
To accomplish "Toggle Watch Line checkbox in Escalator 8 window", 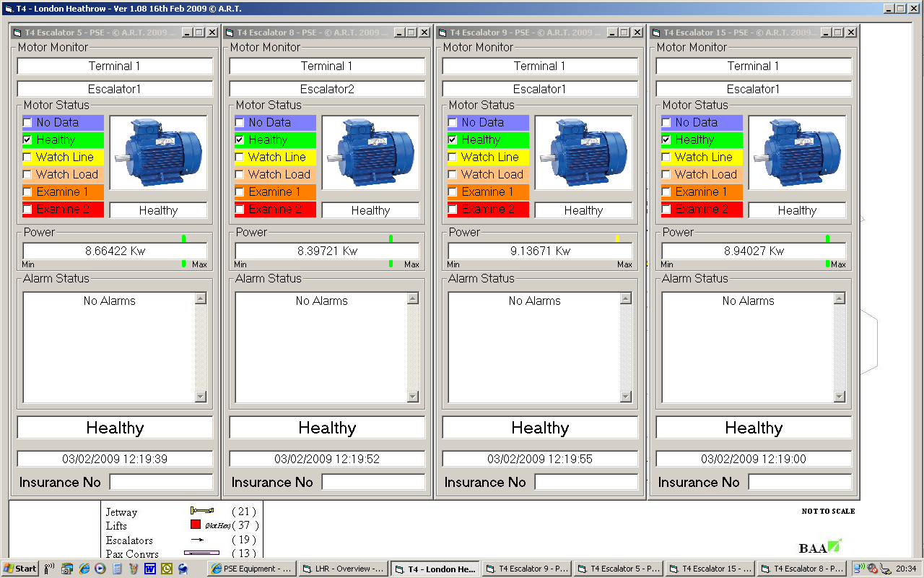I will click(x=240, y=157).
